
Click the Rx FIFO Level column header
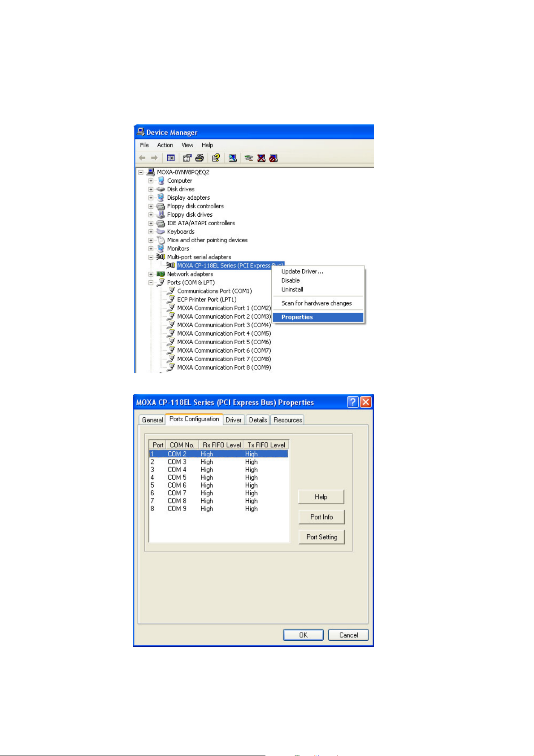(221, 445)
